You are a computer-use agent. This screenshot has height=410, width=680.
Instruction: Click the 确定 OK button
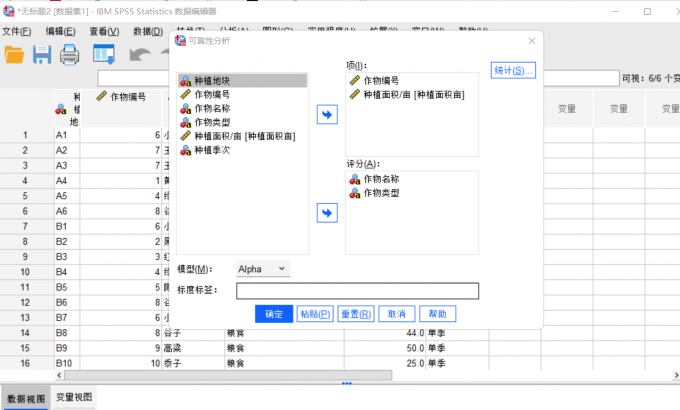click(x=274, y=314)
